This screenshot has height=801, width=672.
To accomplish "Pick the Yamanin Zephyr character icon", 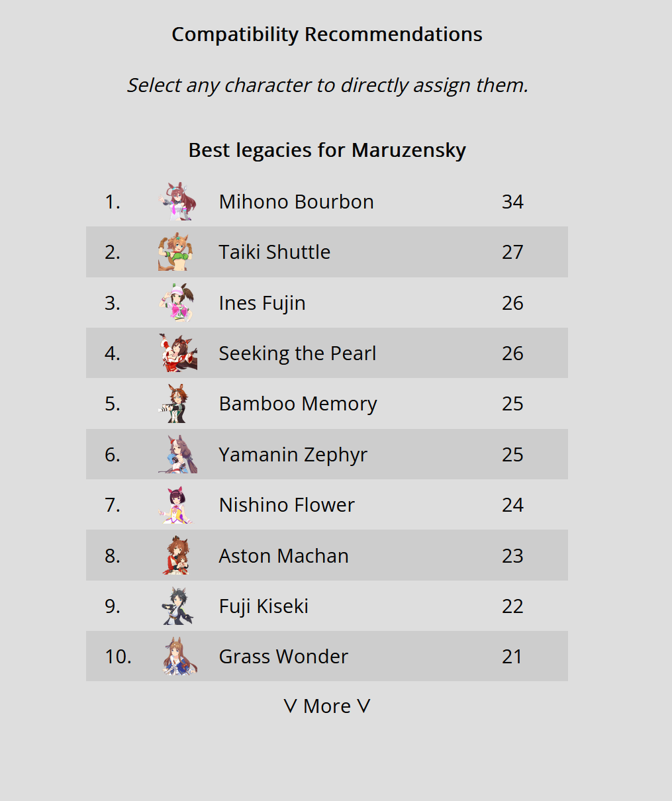I will click(x=178, y=454).
